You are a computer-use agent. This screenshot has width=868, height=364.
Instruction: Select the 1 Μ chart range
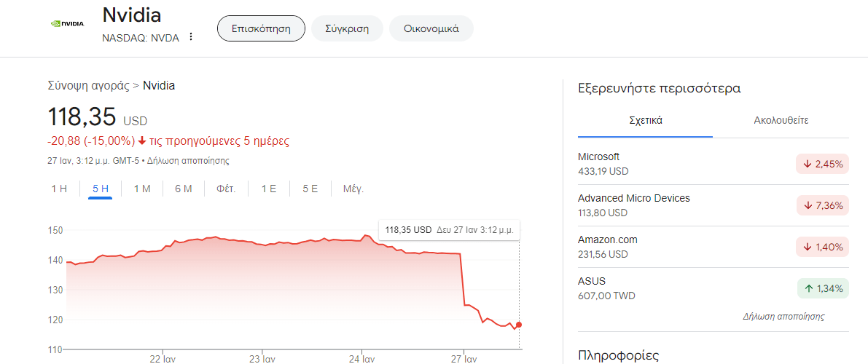tap(141, 189)
